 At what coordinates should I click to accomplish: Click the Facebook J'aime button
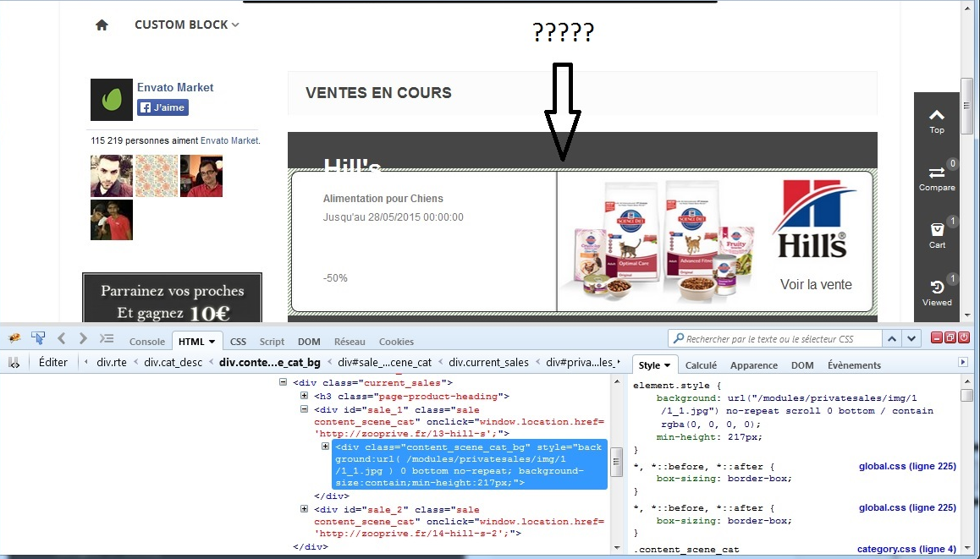click(162, 107)
